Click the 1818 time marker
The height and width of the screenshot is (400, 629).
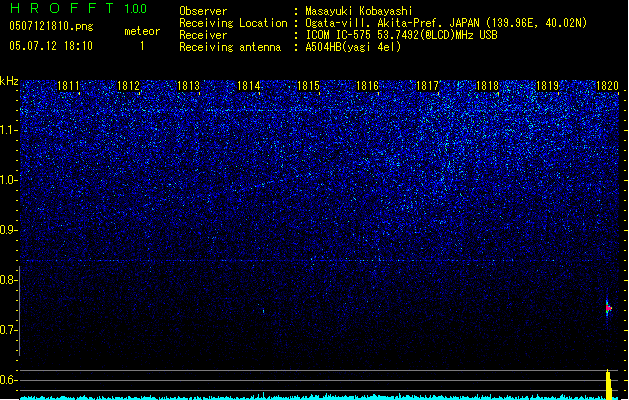[487, 86]
